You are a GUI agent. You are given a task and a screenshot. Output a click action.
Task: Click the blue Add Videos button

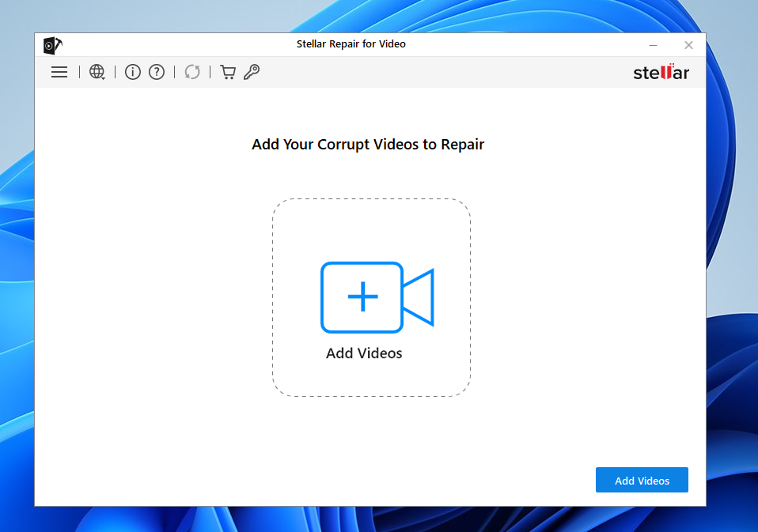click(x=642, y=480)
